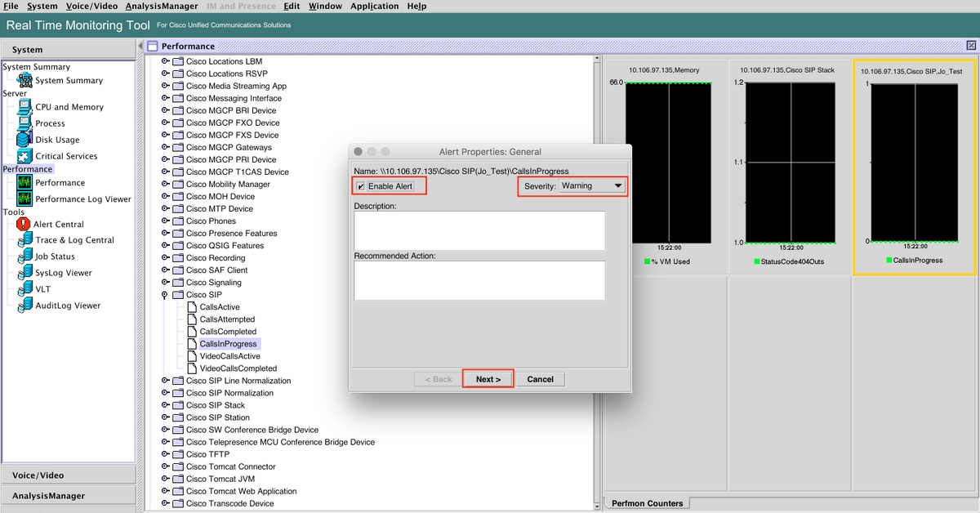980x513 pixels.
Task: Expand Cisco Locations LBM node
Action: click(165, 61)
